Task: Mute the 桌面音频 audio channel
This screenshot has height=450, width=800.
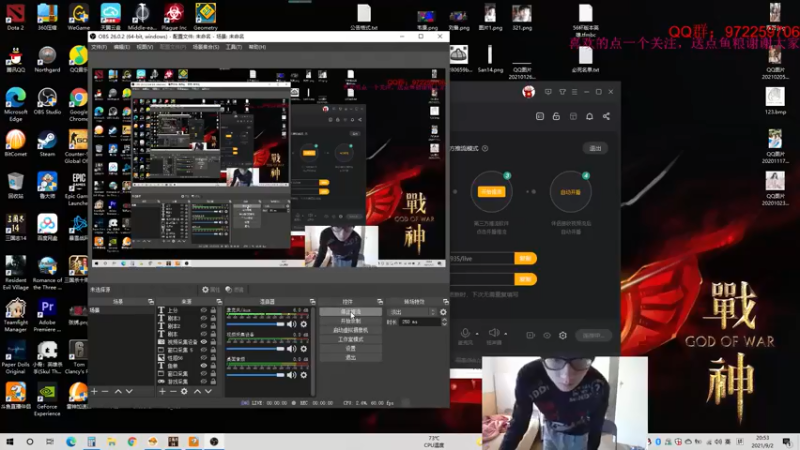Action: (x=291, y=375)
